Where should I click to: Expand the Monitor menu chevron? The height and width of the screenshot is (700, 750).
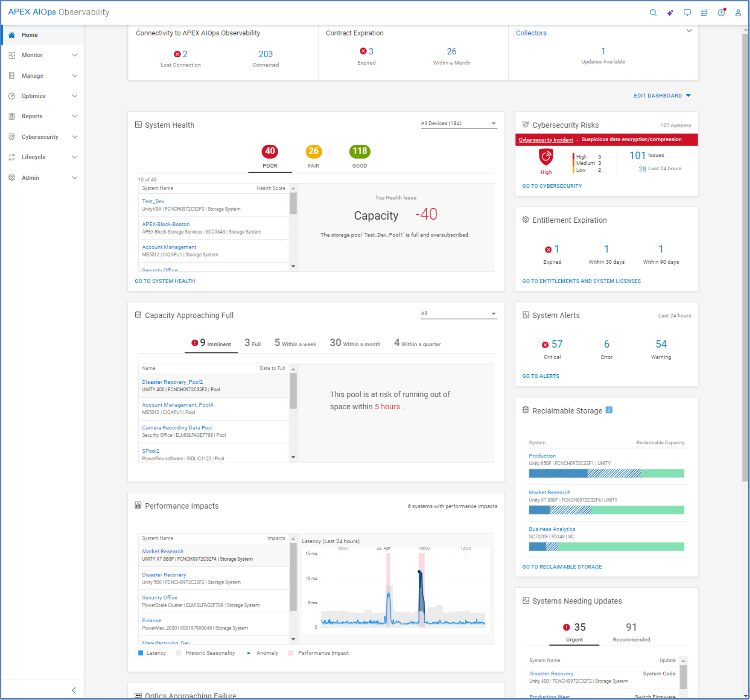tap(75, 55)
